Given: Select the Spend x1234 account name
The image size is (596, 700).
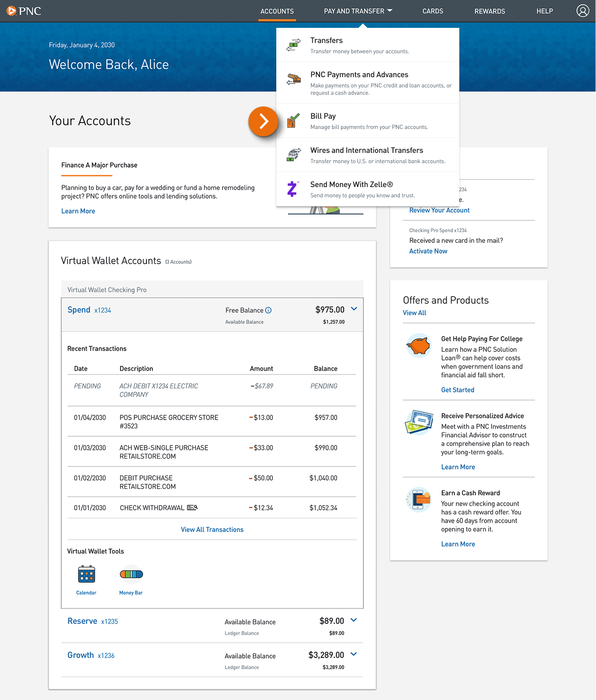Looking at the screenshot, I should click(79, 310).
